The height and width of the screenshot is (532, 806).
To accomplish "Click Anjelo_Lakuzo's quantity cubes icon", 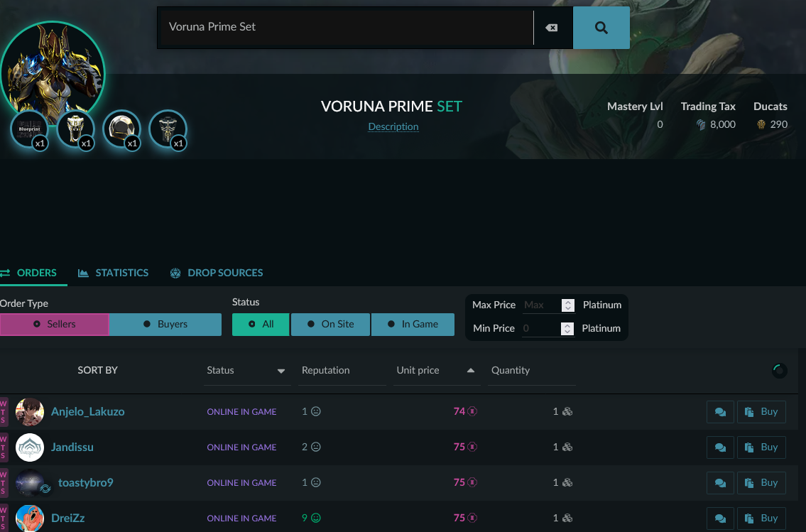I will [567, 411].
